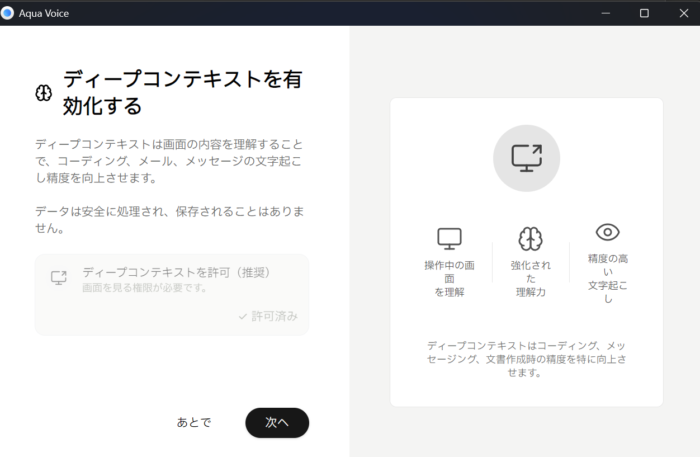Click the 次へ button to continue
This screenshot has width=700, height=457.
277,423
